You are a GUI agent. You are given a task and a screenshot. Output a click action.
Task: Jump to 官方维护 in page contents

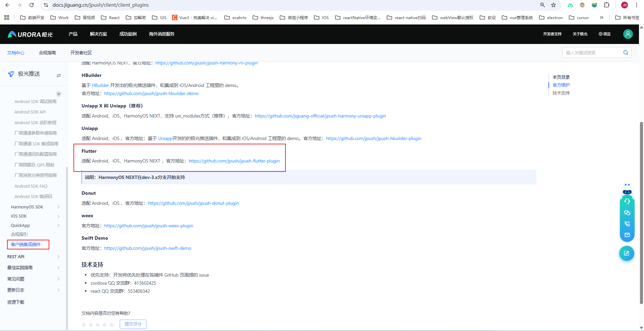point(561,85)
